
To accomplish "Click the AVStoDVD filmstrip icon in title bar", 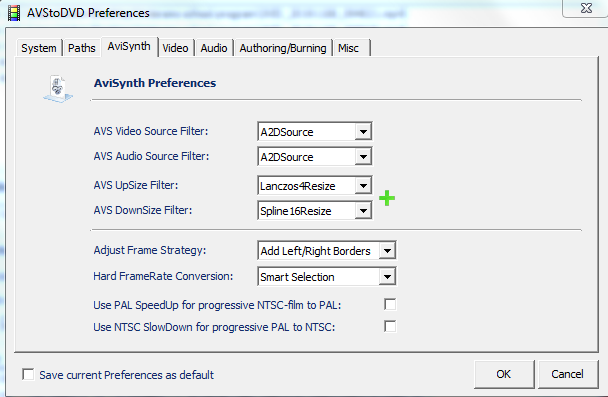I will point(14,13).
